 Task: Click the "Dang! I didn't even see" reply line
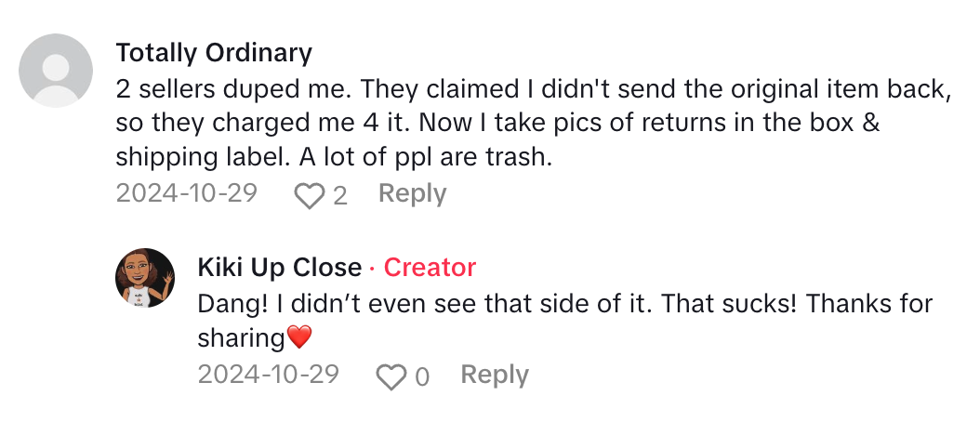(372, 304)
